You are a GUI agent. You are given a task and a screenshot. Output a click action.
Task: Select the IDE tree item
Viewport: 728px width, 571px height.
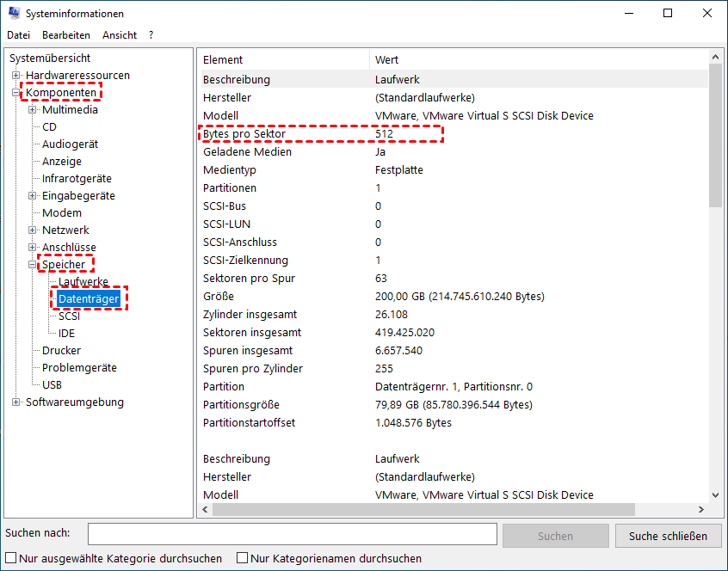coord(66,333)
